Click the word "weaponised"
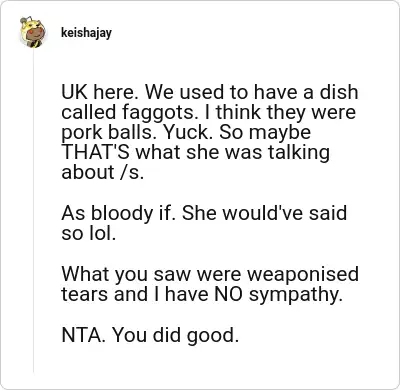The width and height of the screenshot is (400, 390). click(x=303, y=274)
